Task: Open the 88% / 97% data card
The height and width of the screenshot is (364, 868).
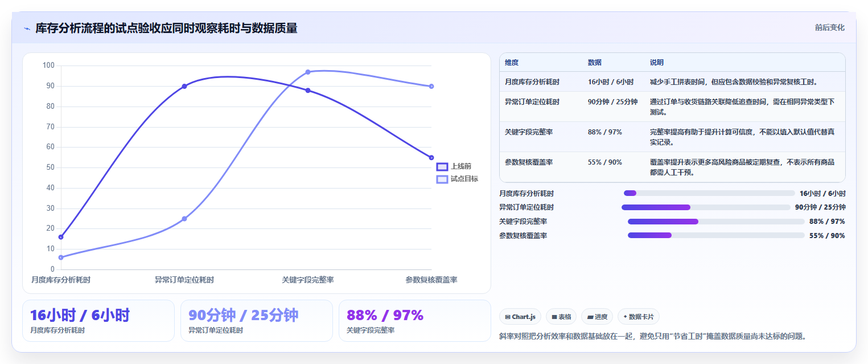Action: coord(415,321)
